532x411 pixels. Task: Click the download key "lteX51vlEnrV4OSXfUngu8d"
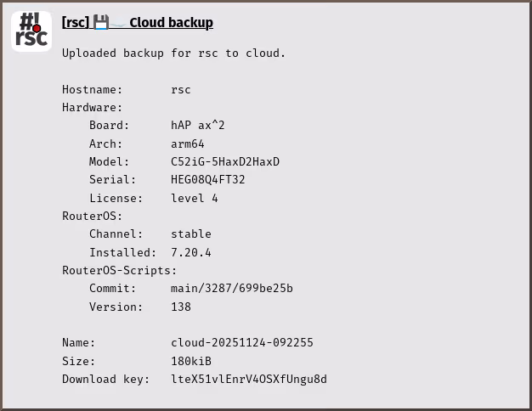[249, 379]
